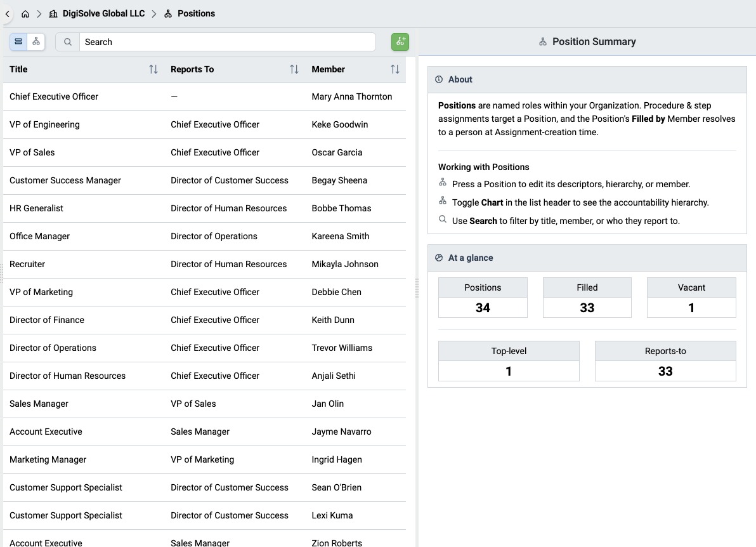Open the Marketing Manager position
756x547 pixels.
click(x=48, y=459)
